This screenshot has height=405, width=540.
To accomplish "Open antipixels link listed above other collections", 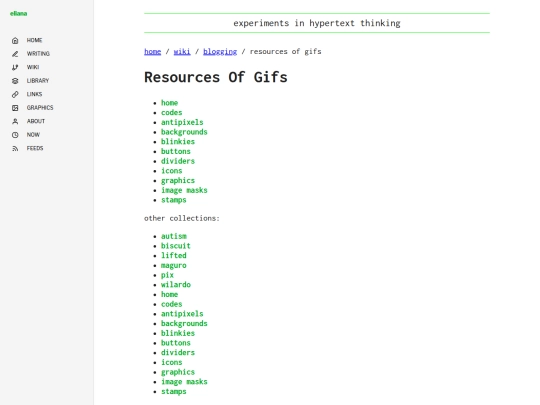I will click(x=182, y=122).
